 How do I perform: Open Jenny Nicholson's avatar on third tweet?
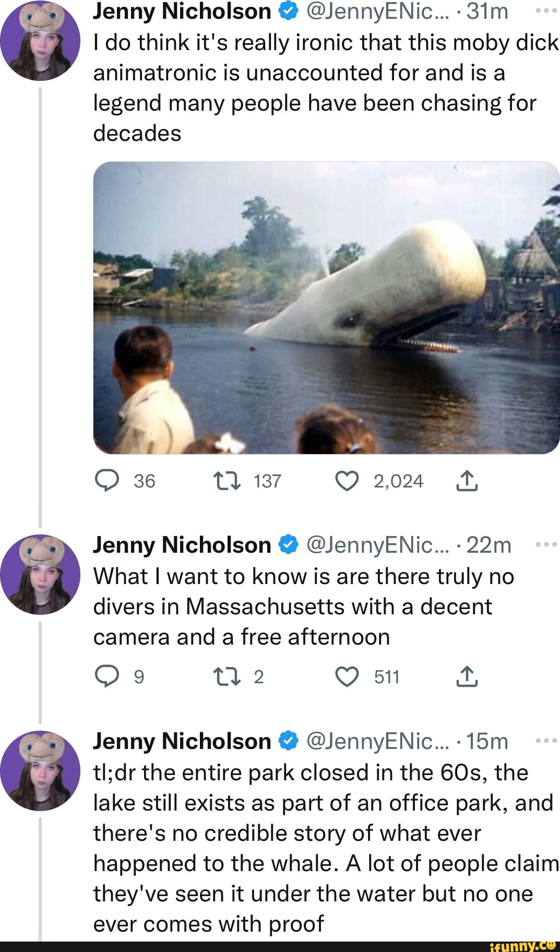[40, 770]
